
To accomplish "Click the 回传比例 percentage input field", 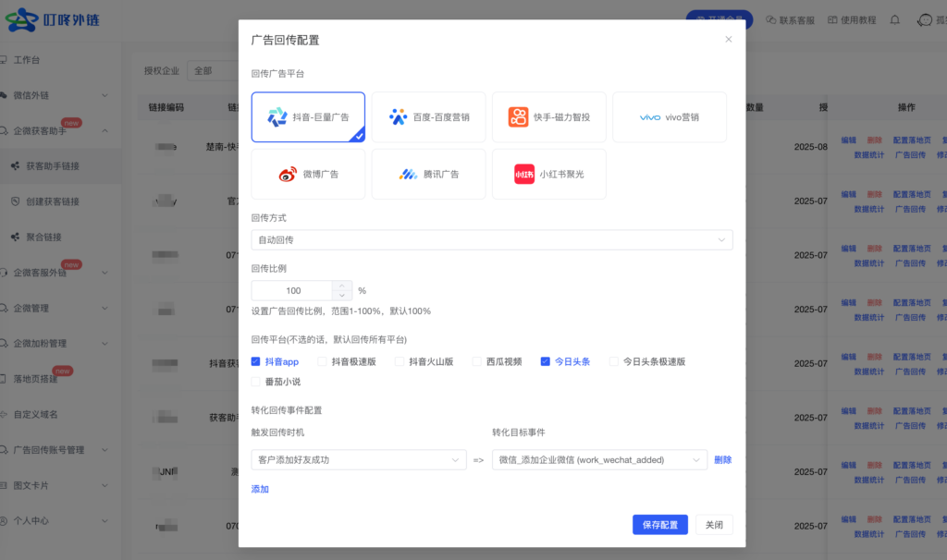I will pos(292,290).
